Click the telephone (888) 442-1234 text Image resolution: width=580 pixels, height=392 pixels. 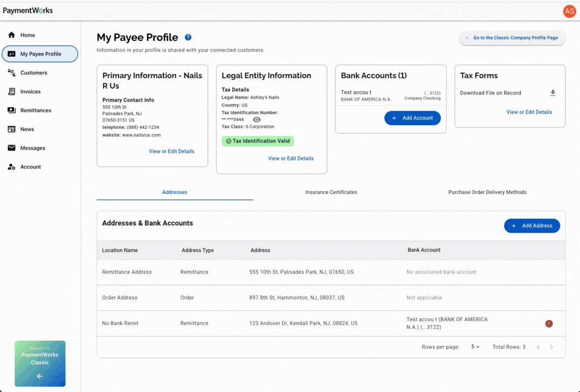pos(131,127)
